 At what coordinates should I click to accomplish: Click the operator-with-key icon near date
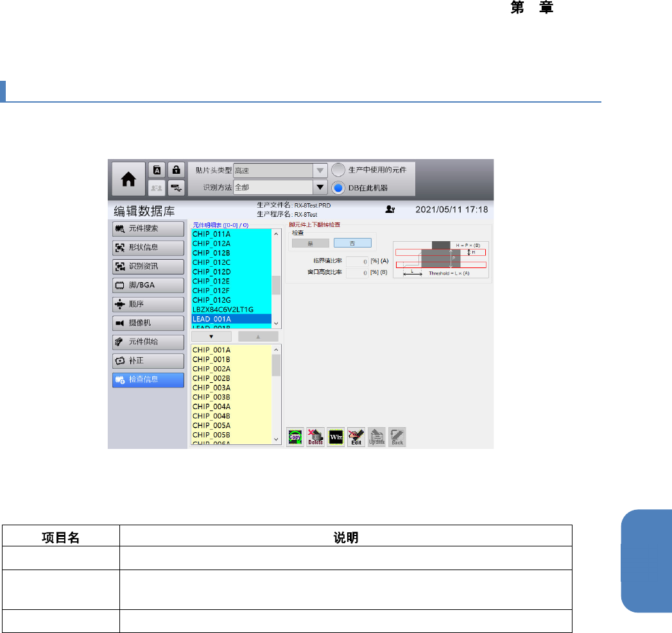click(390, 210)
